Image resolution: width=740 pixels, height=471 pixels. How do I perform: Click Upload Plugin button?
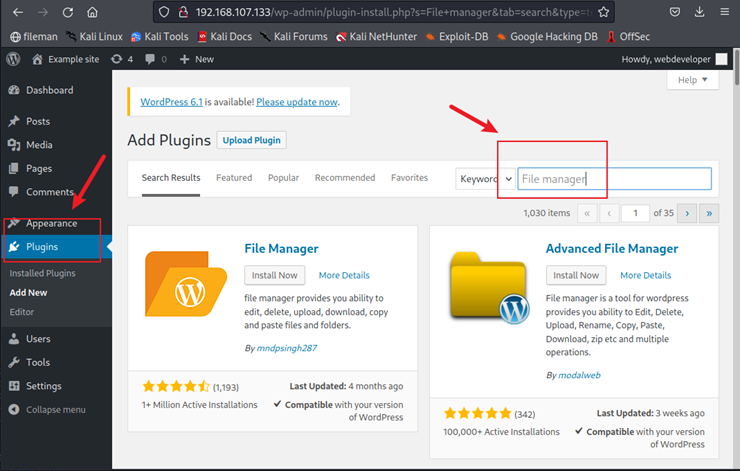[252, 140]
